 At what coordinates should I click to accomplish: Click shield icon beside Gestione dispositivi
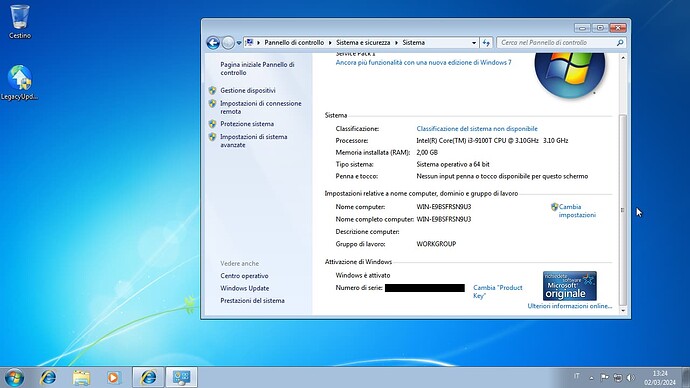click(213, 90)
